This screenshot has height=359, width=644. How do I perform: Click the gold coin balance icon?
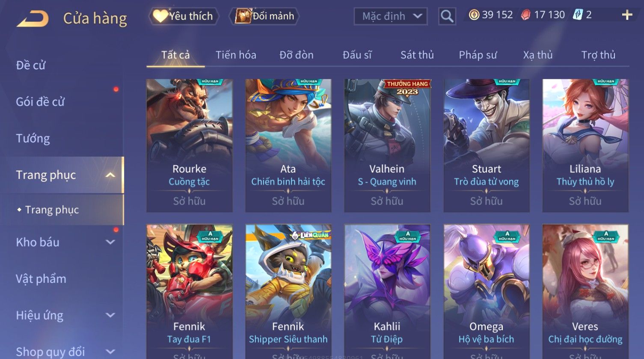coord(474,15)
